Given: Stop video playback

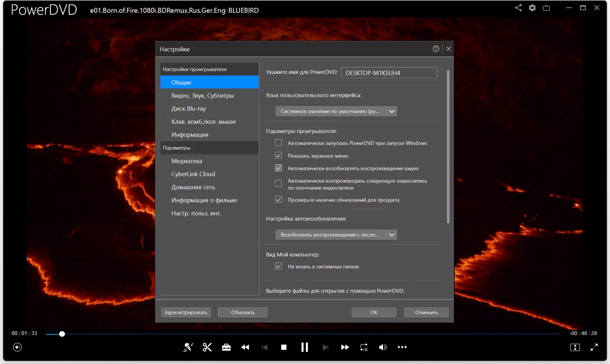Looking at the screenshot, I should pos(284,347).
